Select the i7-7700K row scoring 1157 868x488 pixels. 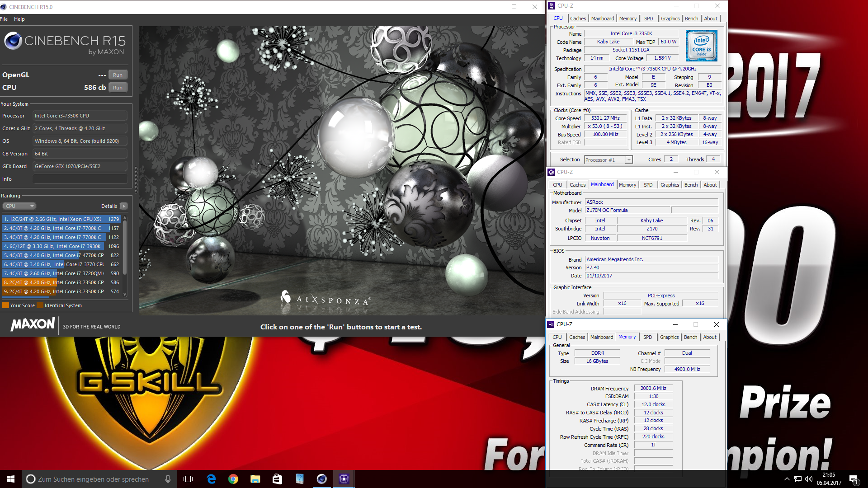61,228
